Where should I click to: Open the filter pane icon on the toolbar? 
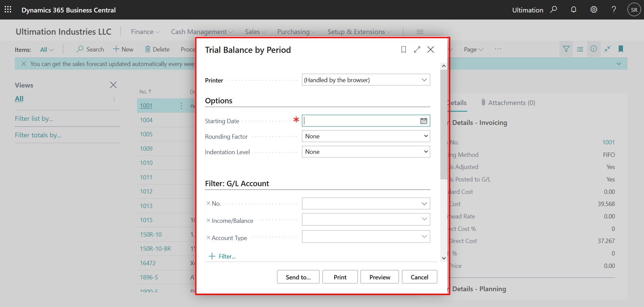click(x=566, y=49)
